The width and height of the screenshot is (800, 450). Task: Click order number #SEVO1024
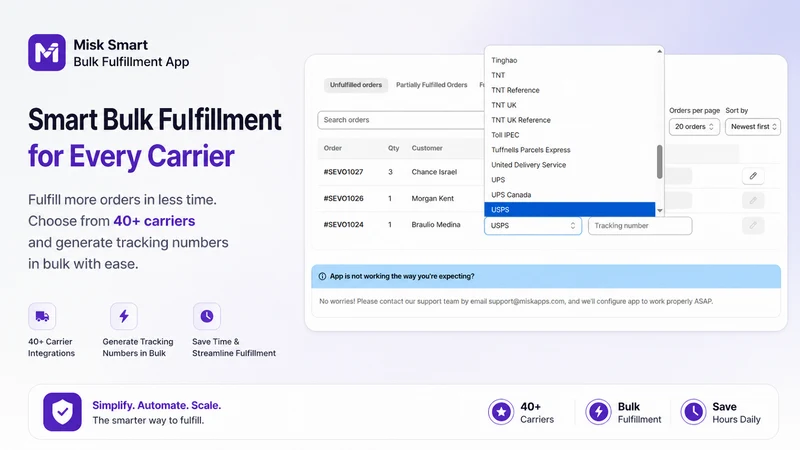pos(343,224)
